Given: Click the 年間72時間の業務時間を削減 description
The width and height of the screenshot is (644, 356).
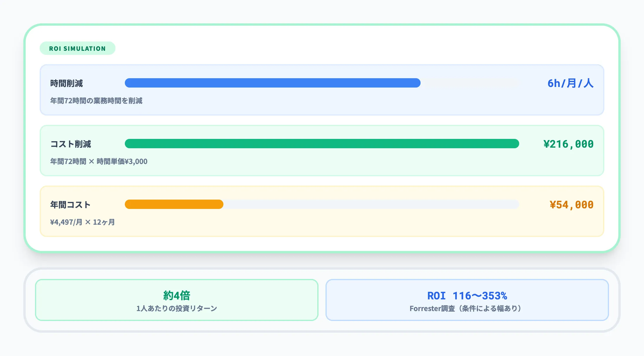Looking at the screenshot, I should point(96,101).
